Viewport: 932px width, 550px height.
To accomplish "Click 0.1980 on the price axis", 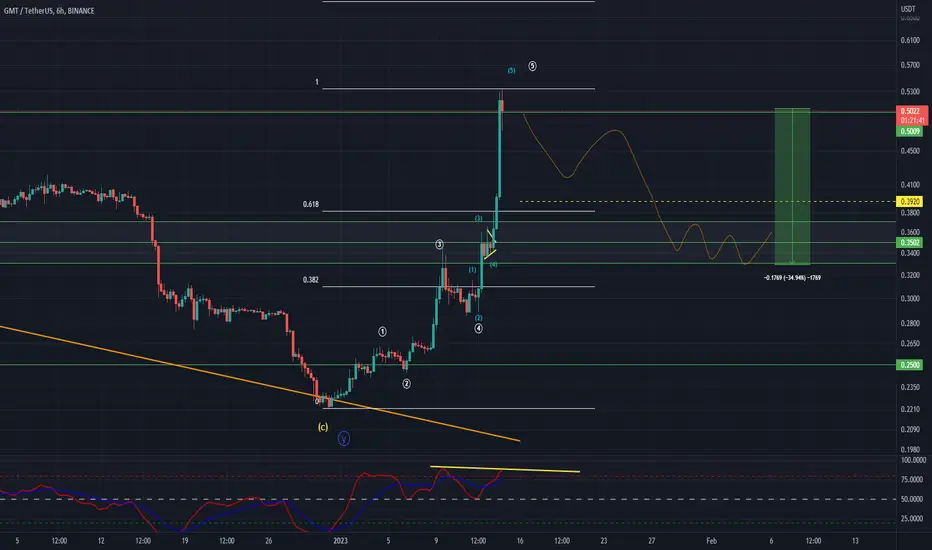I will (910, 450).
